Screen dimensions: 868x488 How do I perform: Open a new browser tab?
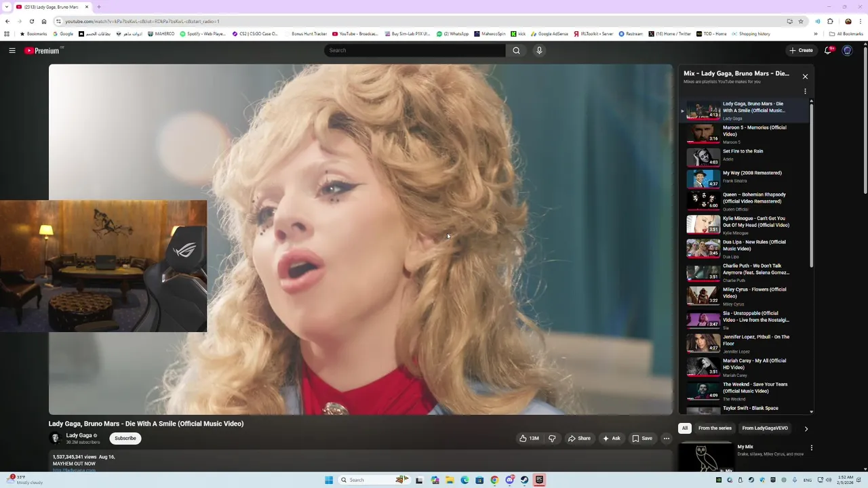click(99, 7)
